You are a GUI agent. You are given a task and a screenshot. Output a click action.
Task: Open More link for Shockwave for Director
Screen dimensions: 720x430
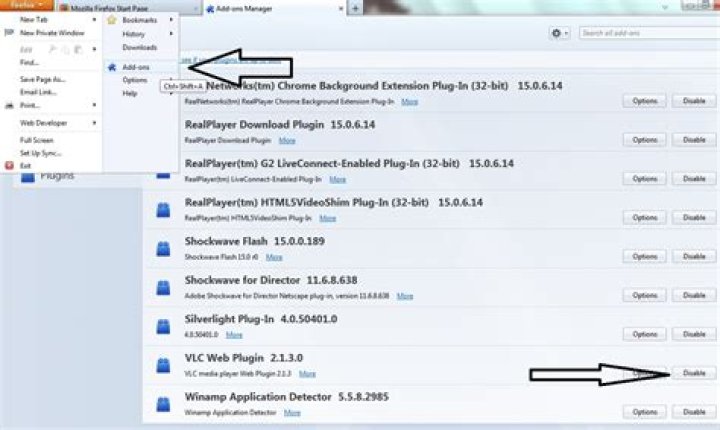[405, 296]
